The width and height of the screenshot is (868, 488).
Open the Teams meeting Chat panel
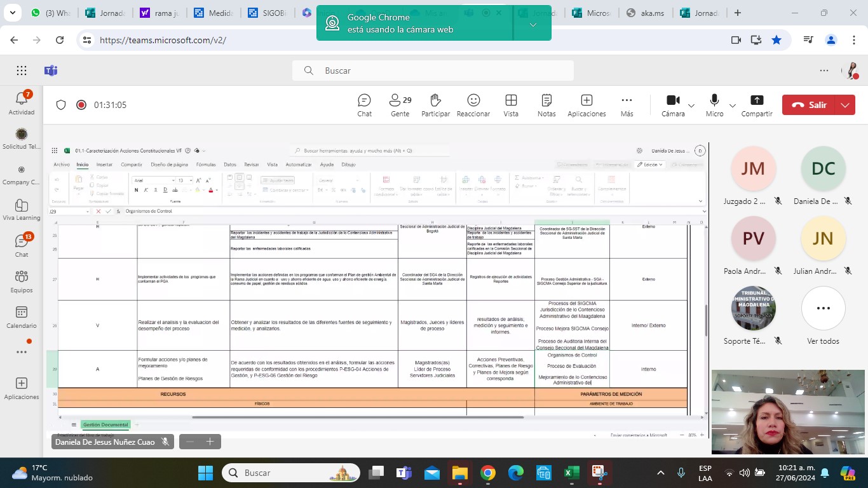tap(364, 105)
